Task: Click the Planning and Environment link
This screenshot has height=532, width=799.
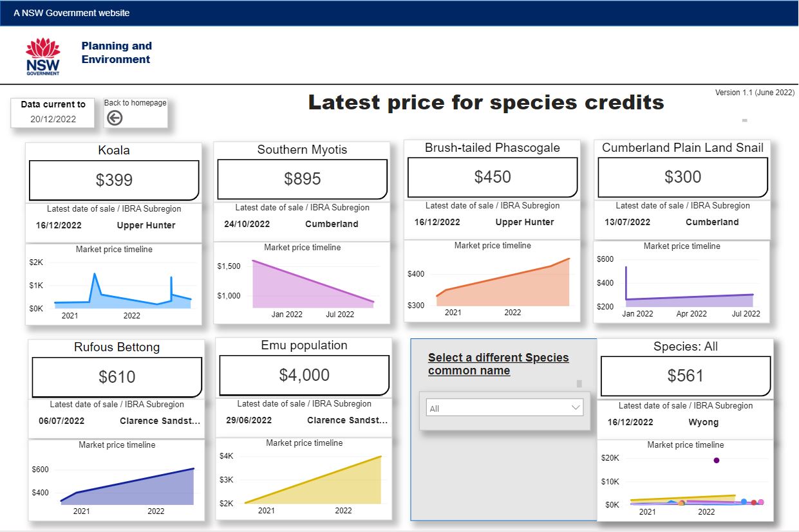Action: pos(117,53)
